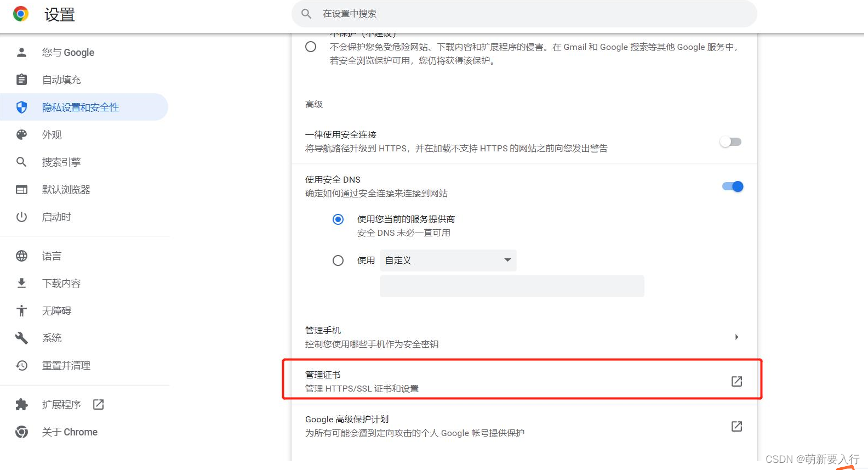Click the Chrome logo icon
This screenshot has height=470, width=868.
click(x=21, y=14)
